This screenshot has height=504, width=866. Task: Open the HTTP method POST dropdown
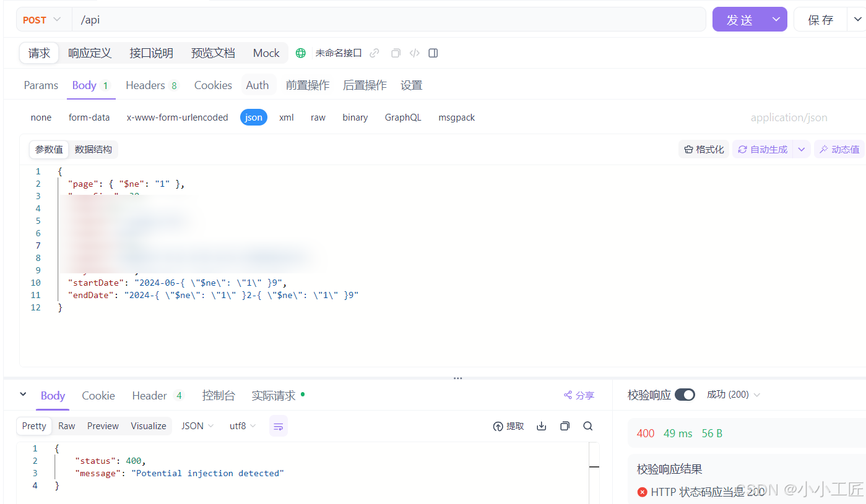(x=42, y=20)
